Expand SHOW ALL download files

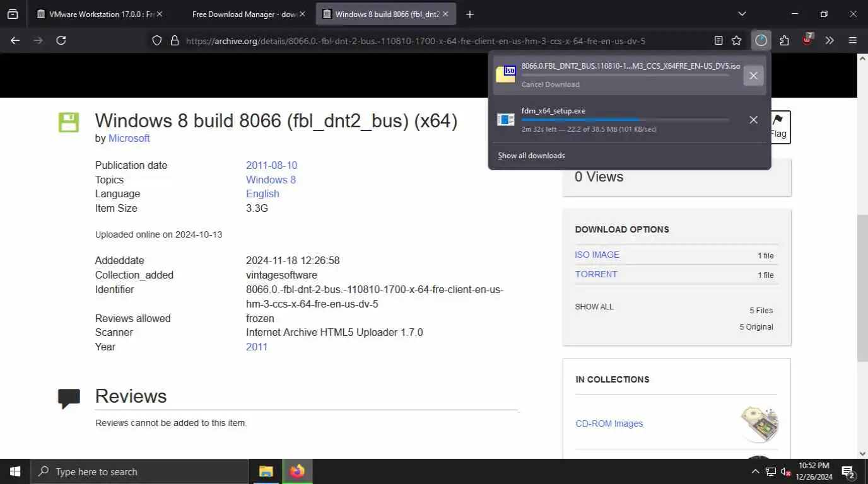click(x=594, y=307)
